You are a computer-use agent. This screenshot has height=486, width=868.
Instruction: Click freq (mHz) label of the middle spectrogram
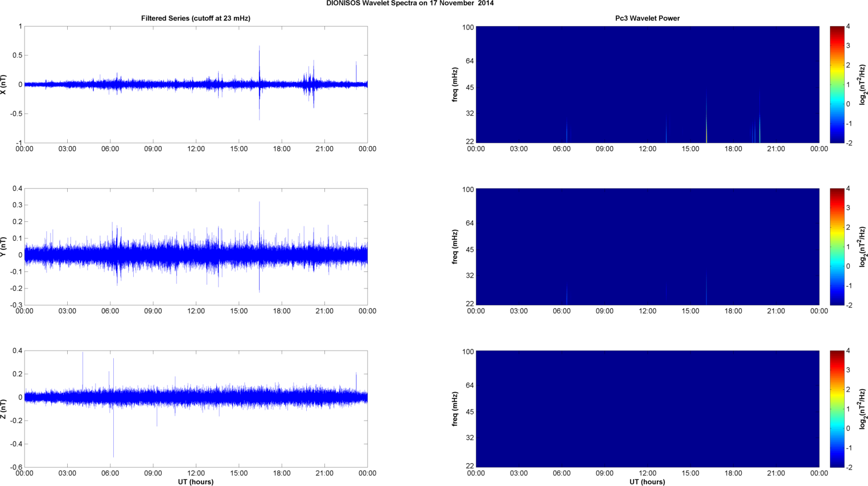[x=455, y=246]
